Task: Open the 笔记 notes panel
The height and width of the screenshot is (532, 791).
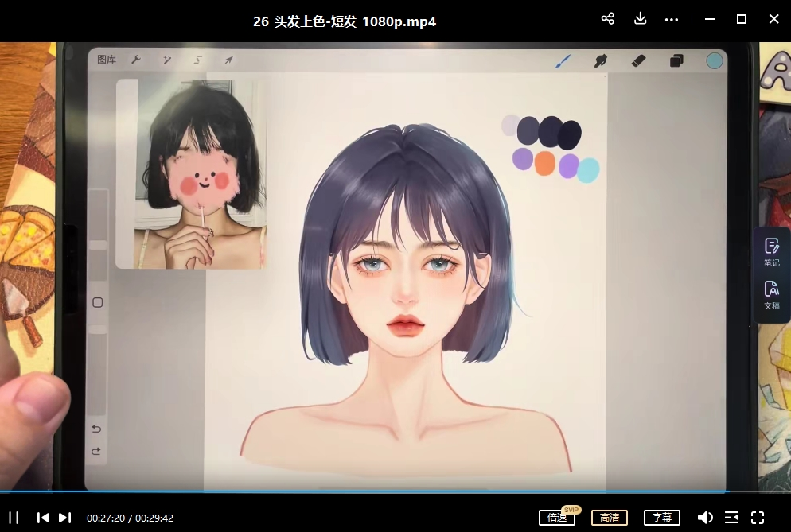Action: (772, 252)
